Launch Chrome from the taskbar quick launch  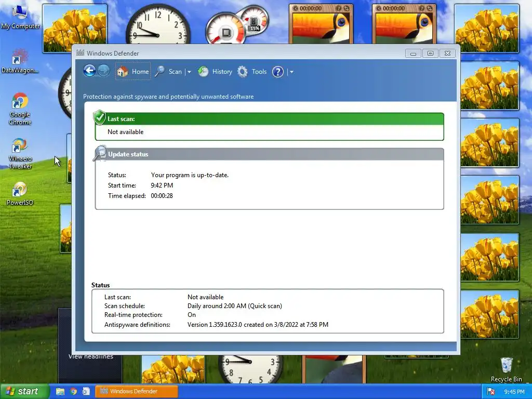[x=73, y=392]
